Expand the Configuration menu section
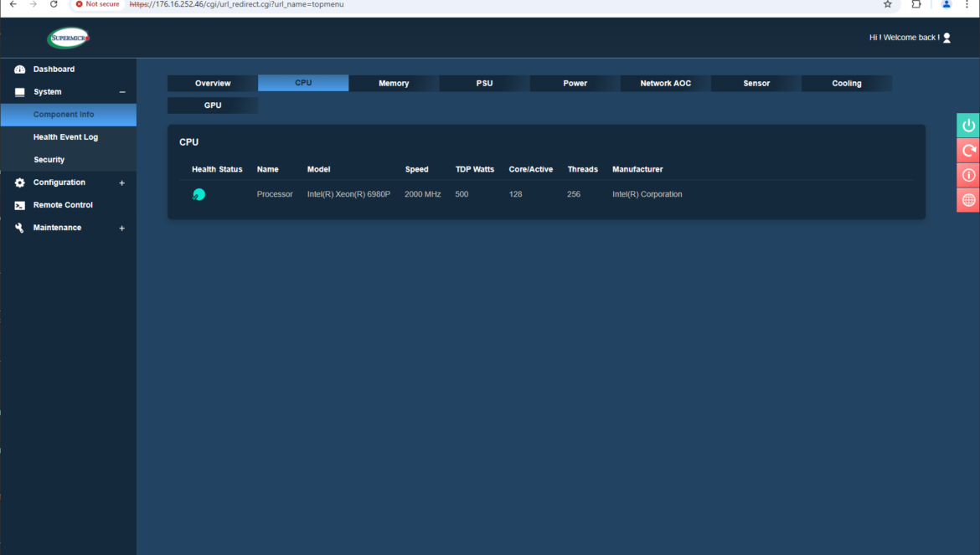980x555 pixels. (122, 183)
